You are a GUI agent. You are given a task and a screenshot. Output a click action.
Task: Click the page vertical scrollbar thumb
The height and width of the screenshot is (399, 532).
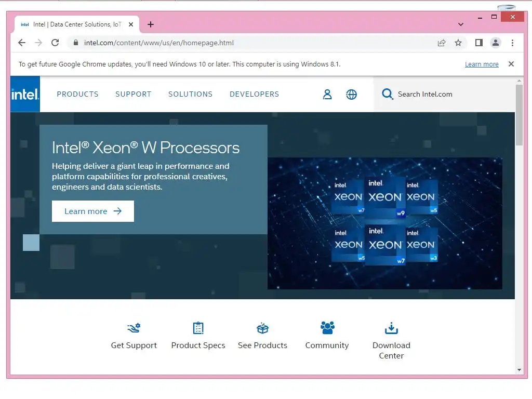(x=519, y=115)
